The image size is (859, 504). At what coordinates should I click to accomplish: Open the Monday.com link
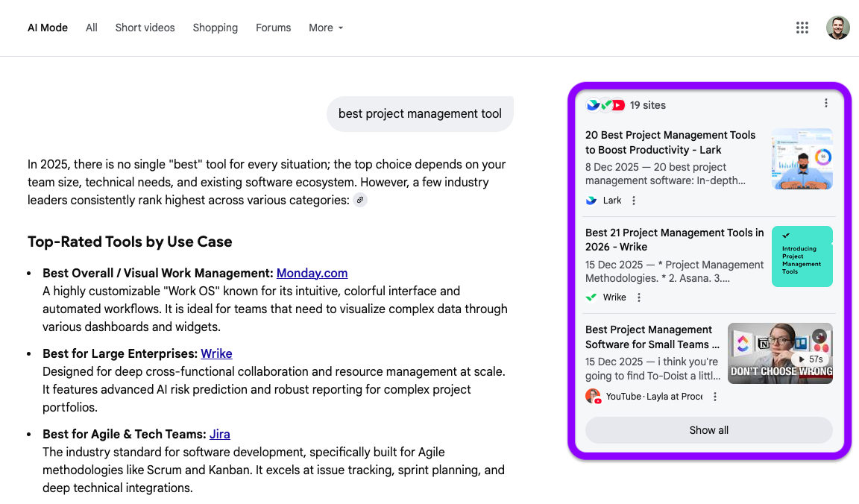[x=312, y=273]
